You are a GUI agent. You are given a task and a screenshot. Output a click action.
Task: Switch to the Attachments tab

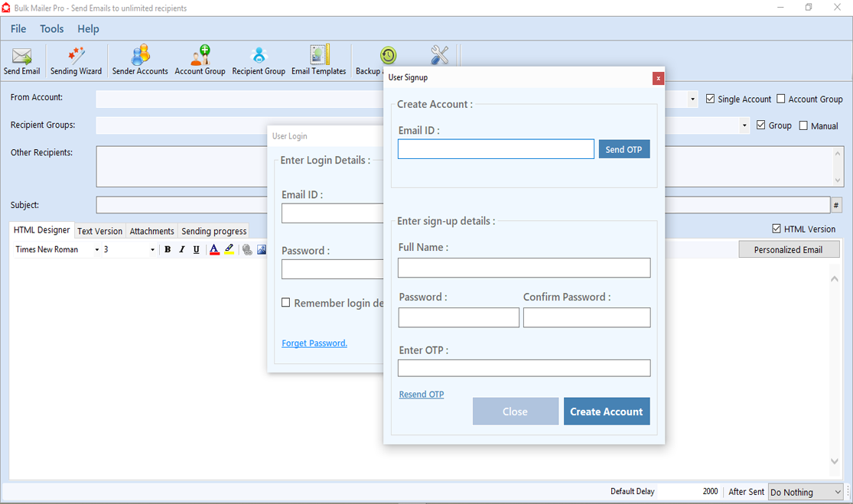point(151,231)
